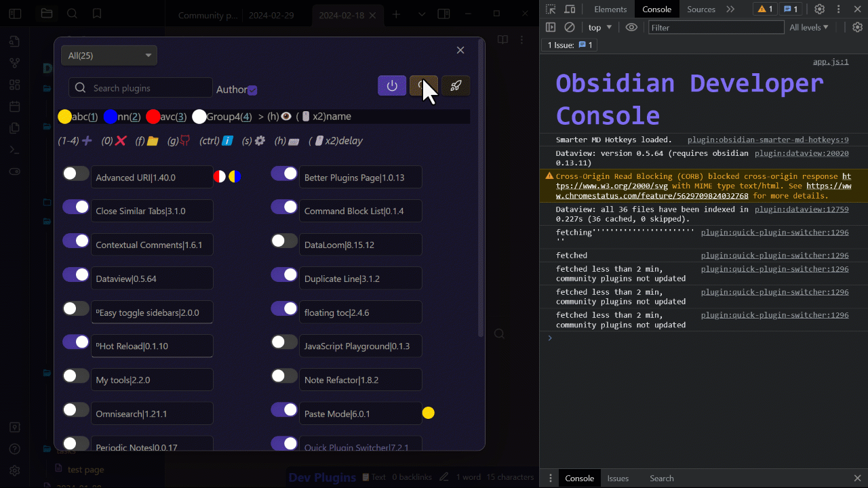Click the blue message count badge

point(791,9)
